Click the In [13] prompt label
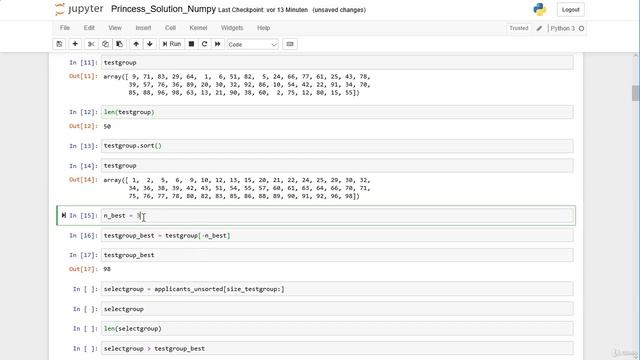This screenshot has height=360, width=640. point(83,146)
